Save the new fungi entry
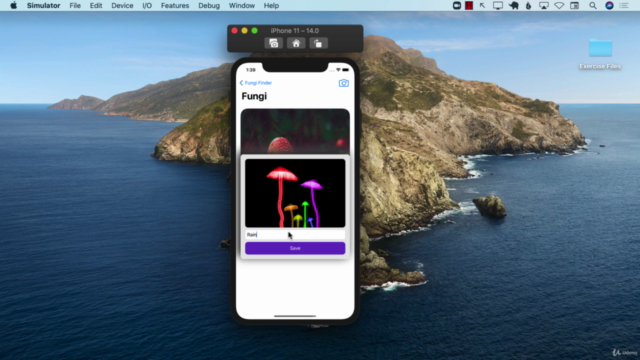This screenshot has height=360, width=640. click(295, 248)
